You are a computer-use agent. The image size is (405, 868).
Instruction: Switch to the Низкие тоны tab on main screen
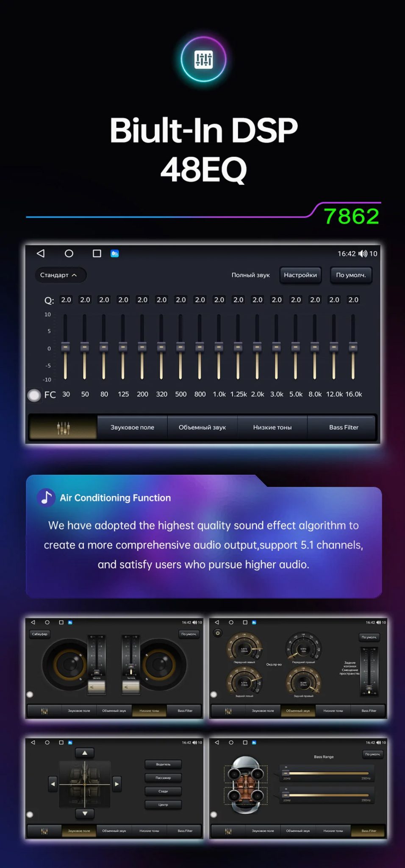[x=272, y=427]
